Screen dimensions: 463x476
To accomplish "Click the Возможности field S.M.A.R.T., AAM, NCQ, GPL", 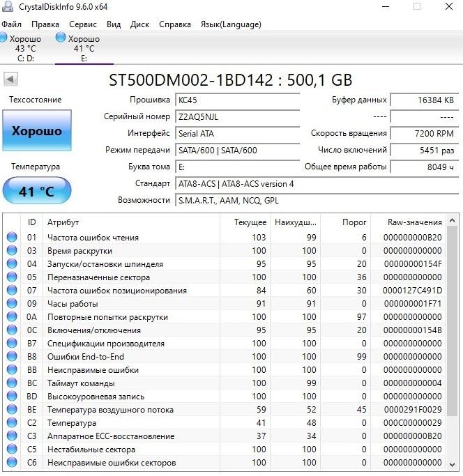I will point(317,200).
